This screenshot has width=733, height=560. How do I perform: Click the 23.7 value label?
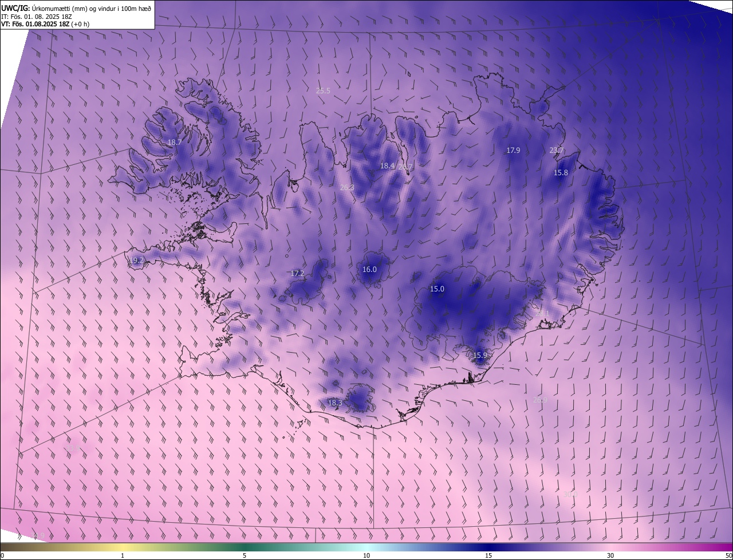[557, 151]
